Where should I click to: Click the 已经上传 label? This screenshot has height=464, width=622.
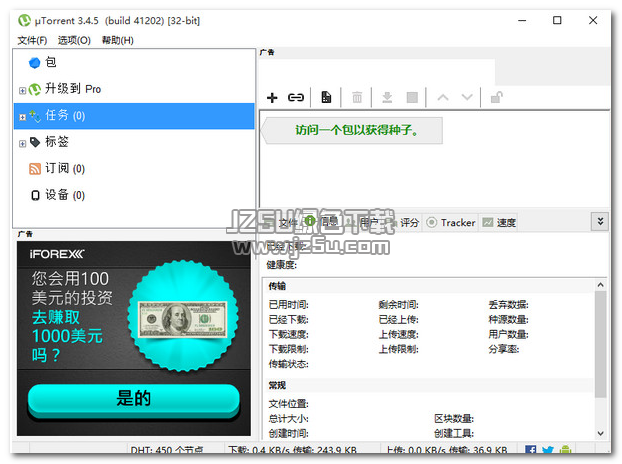pos(398,320)
